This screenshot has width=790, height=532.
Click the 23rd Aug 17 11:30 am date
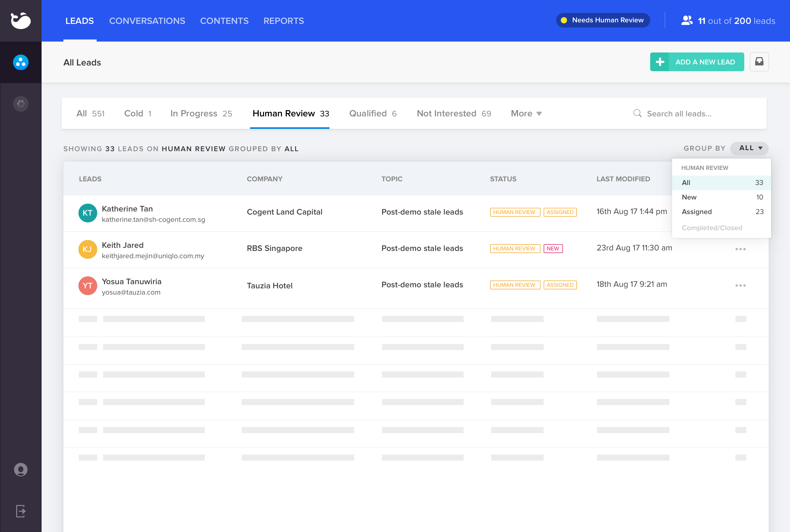(x=634, y=248)
